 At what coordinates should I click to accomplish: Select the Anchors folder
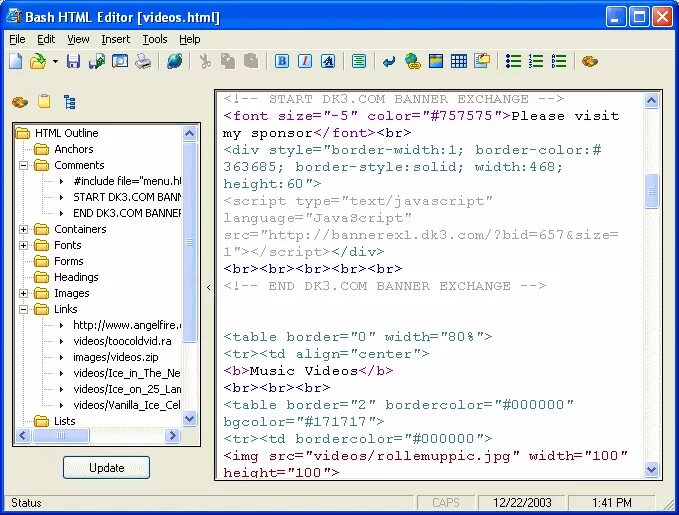(x=74, y=149)
